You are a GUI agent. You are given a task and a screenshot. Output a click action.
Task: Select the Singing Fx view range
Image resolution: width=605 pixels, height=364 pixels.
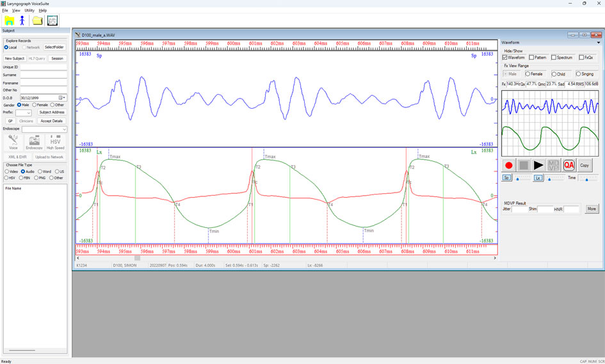tap(578, 74)
